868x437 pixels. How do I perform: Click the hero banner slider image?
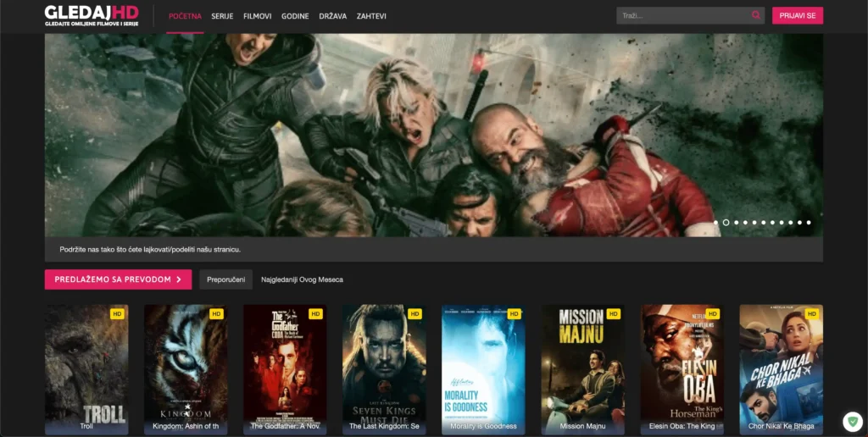click(433, 135)
